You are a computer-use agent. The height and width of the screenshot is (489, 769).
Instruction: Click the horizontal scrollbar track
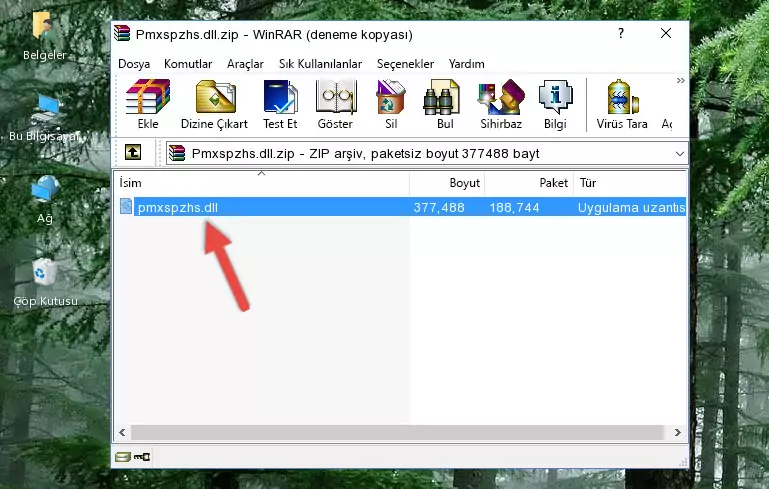click(397, 433)
